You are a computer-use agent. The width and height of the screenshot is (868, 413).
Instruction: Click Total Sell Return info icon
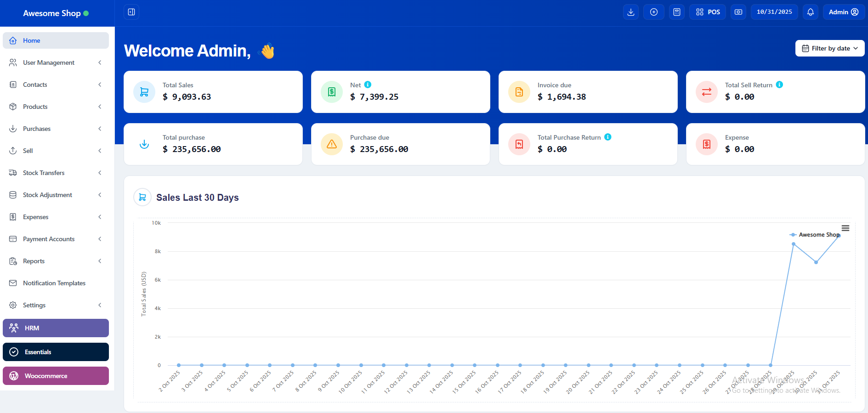click(779, 85)
